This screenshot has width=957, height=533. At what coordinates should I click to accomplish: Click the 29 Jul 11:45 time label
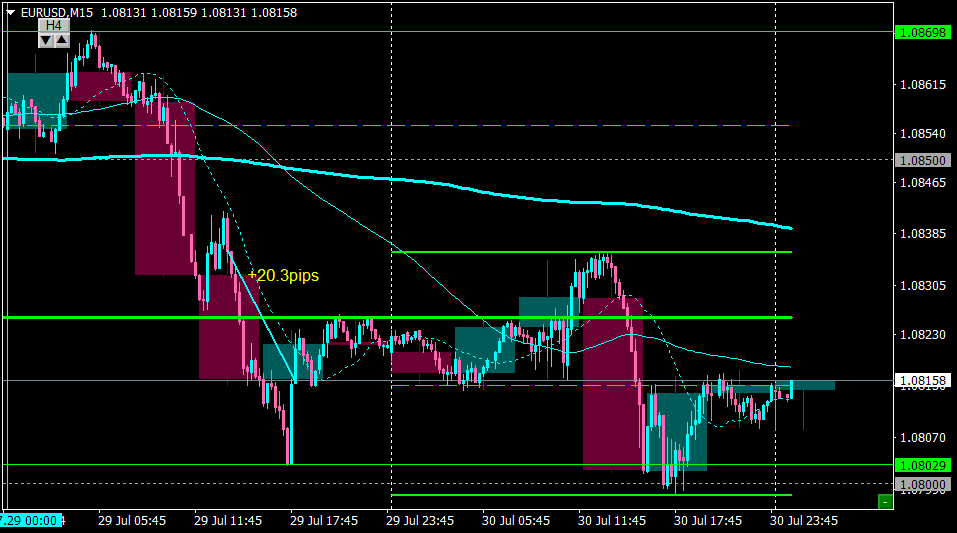click(228, 521)
